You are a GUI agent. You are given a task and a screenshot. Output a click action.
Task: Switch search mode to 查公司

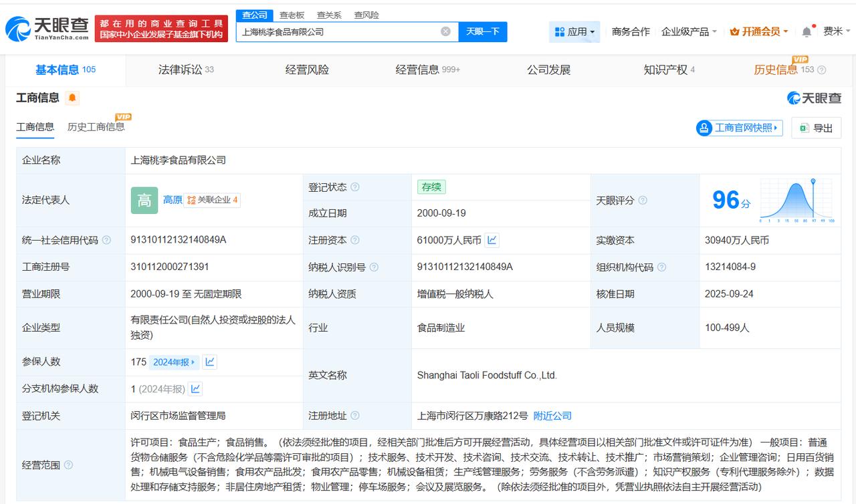(x=255, y=15)
